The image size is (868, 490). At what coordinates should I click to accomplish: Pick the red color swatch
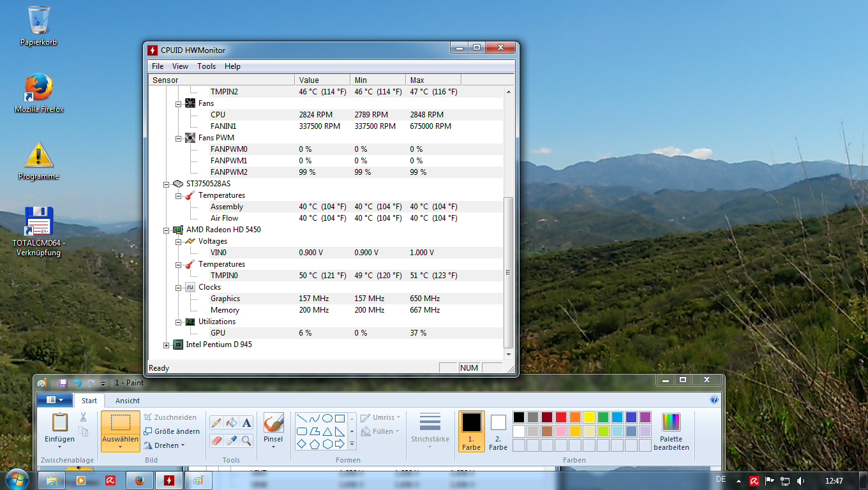[561, 417]
